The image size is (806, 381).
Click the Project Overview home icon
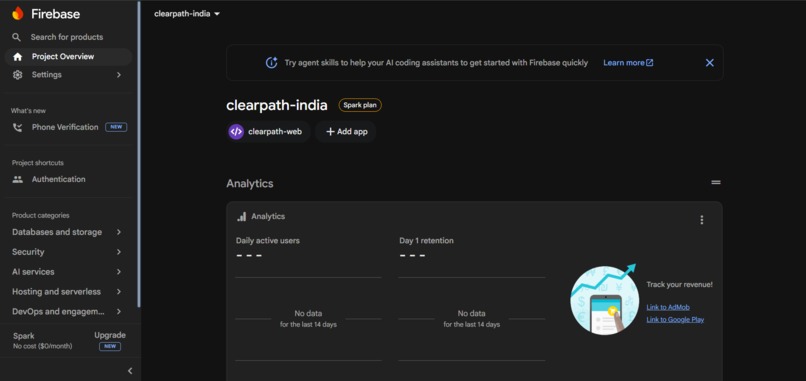click(17, 57)
